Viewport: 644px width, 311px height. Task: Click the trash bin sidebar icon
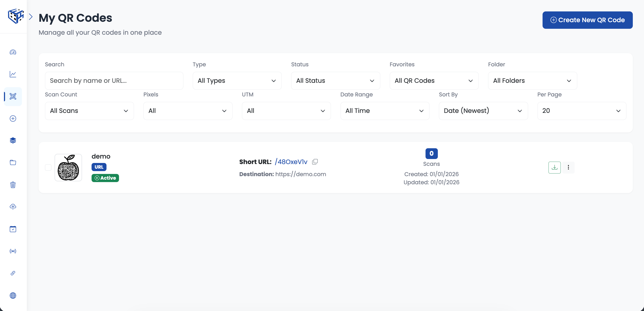point(13,185)
